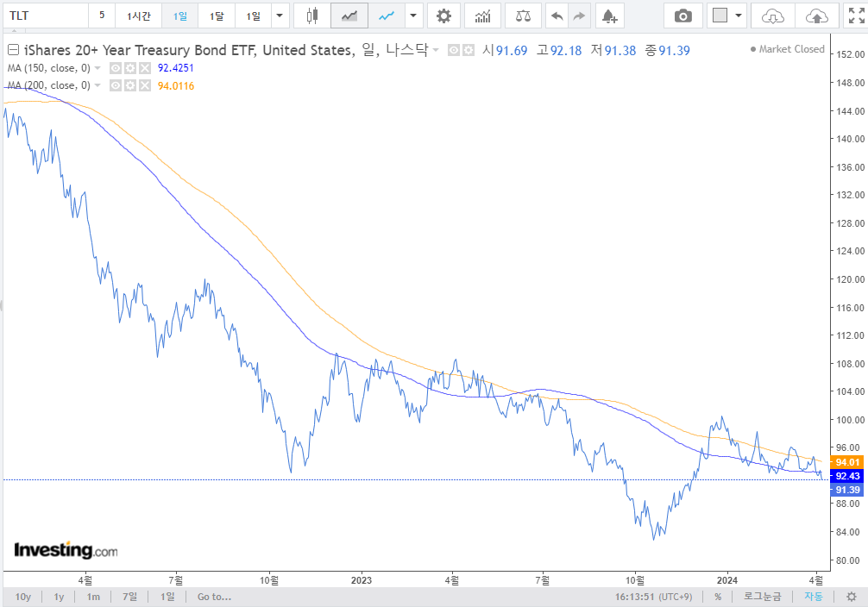This screenshot has height=607, width=868.
Task: Hide MA 150 line via eye icon
Action: [116, 69]
